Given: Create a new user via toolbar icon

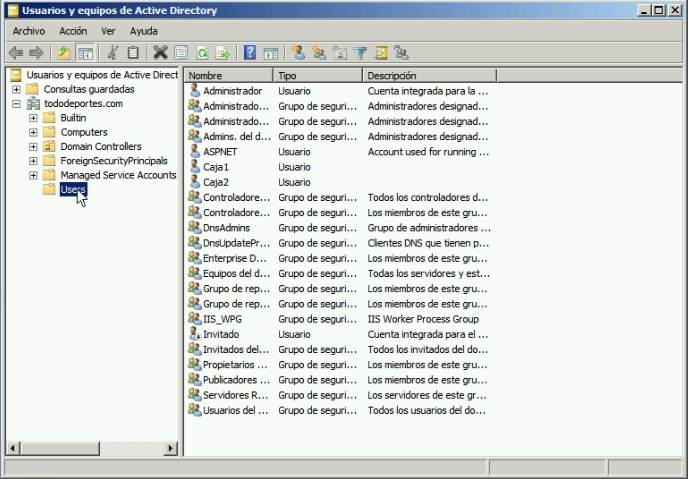Looking at the screenshot, I should [298, 53].
